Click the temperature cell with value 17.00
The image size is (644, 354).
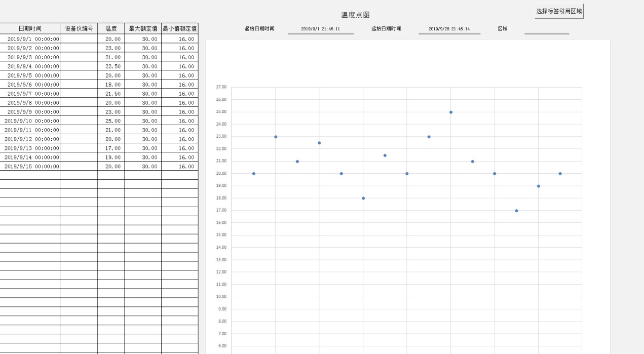point(111,148)
